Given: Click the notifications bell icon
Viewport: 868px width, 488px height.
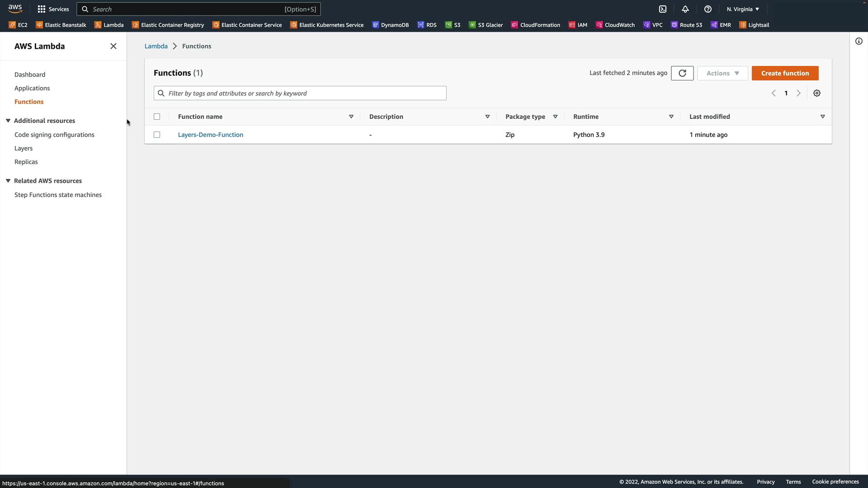Looking at the screenshot, I should [x=685, y=9].
